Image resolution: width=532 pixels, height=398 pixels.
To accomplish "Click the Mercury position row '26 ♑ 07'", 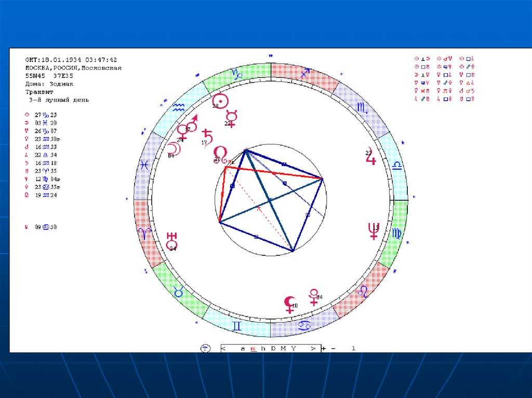I will pos(41,131).
